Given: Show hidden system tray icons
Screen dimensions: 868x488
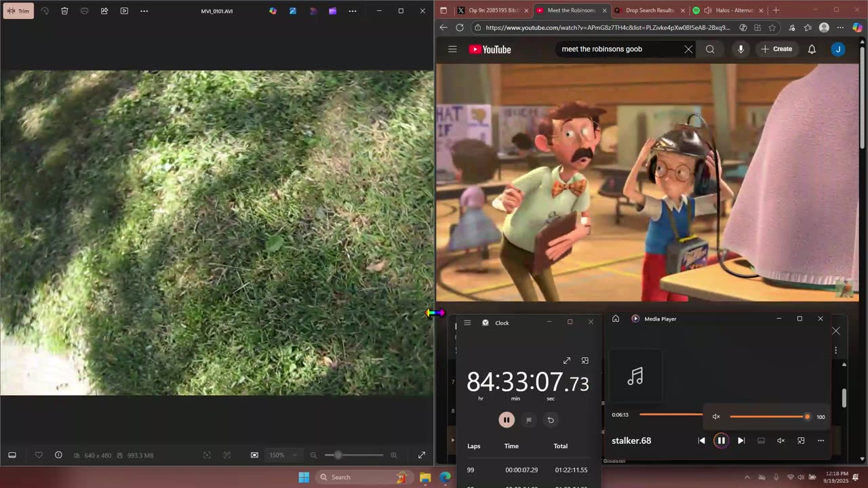Looking at the screenshot, I should pyautogui.click(x=747, y=477).
